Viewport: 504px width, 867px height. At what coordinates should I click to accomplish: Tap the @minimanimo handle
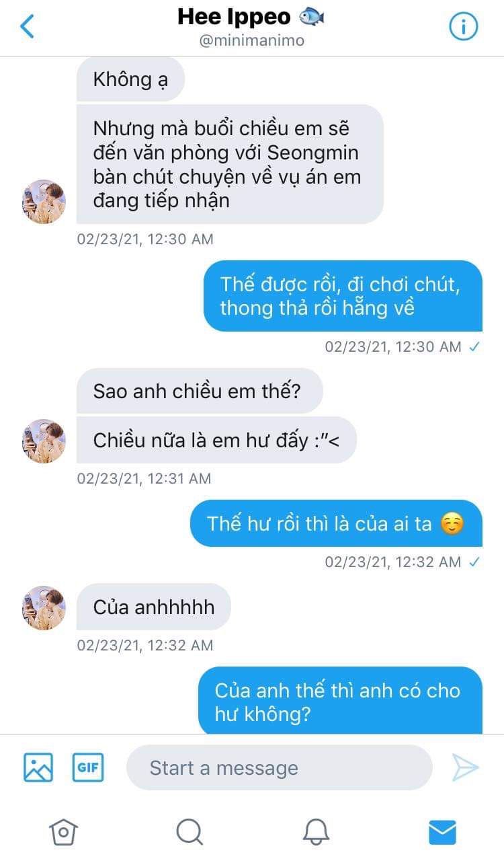click(252, 40)
